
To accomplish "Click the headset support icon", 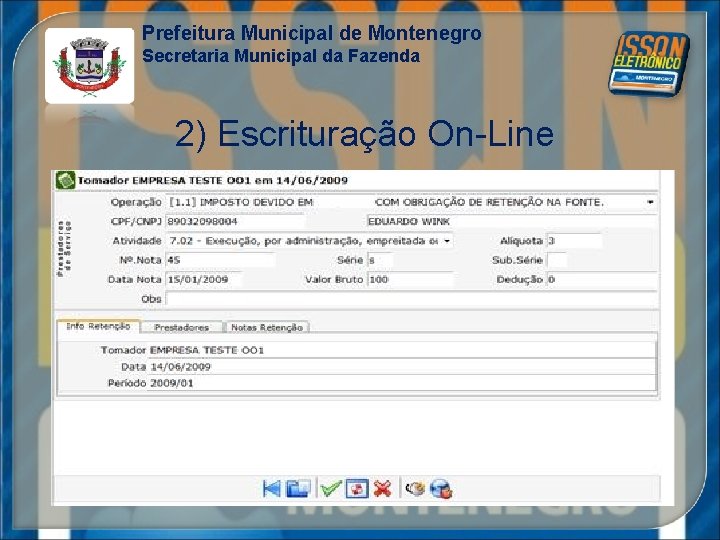I will (x=415, y=488).
